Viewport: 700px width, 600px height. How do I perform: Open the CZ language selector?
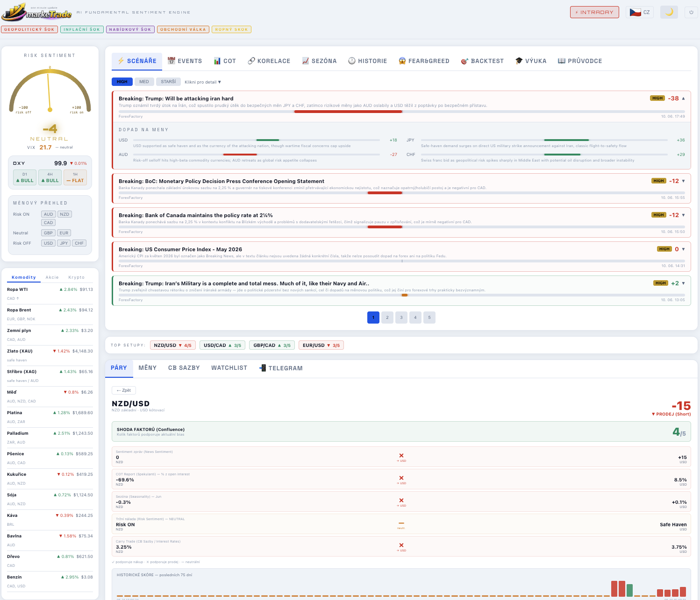pyautogui.click(x=640, y=12)
